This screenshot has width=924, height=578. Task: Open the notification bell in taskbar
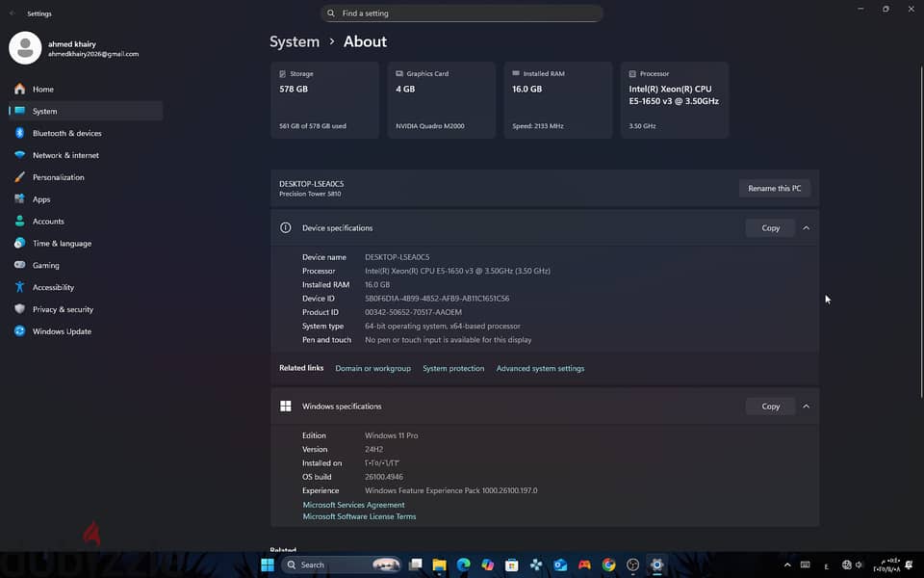click(x=909, y=565)
